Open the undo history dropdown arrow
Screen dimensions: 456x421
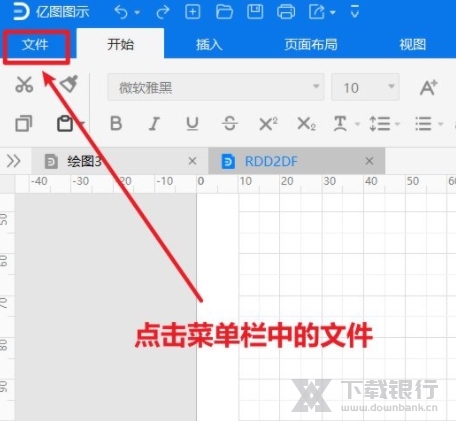137,13
